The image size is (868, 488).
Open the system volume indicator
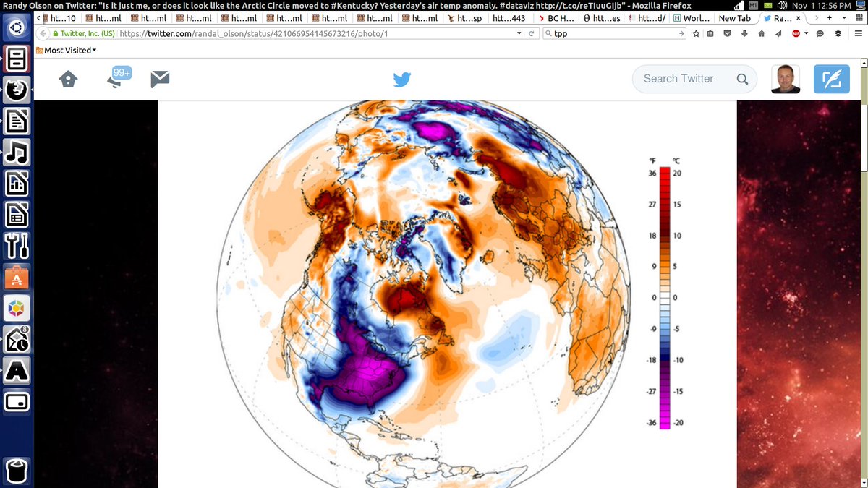click(x=782, y=6)
